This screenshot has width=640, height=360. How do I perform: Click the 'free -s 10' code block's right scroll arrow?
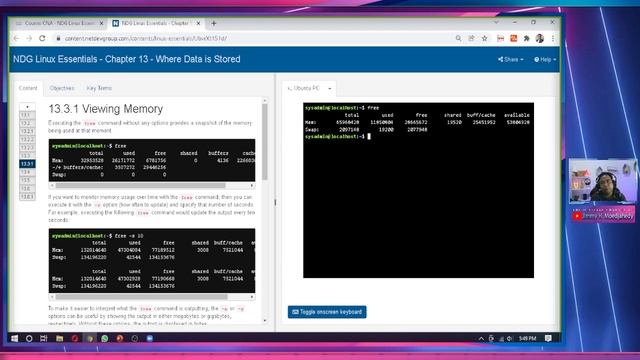[x=252, y=297]
